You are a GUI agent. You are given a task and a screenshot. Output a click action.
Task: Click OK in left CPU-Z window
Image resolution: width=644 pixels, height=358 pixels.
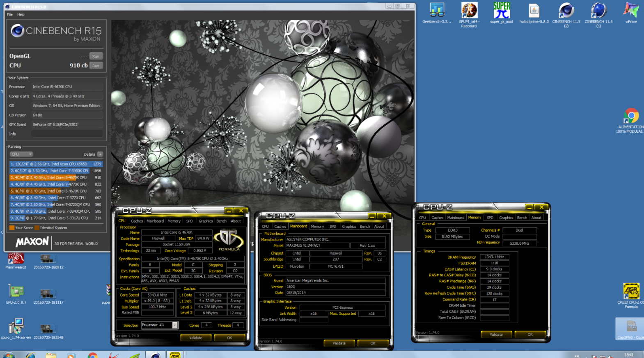tap(229, 338)
